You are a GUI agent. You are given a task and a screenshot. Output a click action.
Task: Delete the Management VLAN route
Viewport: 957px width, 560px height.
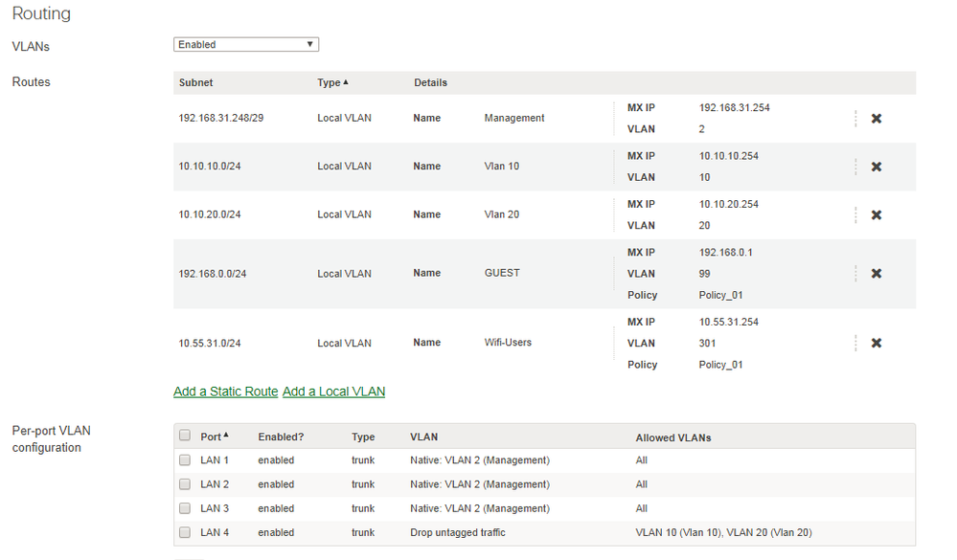(x=876, y=119)
